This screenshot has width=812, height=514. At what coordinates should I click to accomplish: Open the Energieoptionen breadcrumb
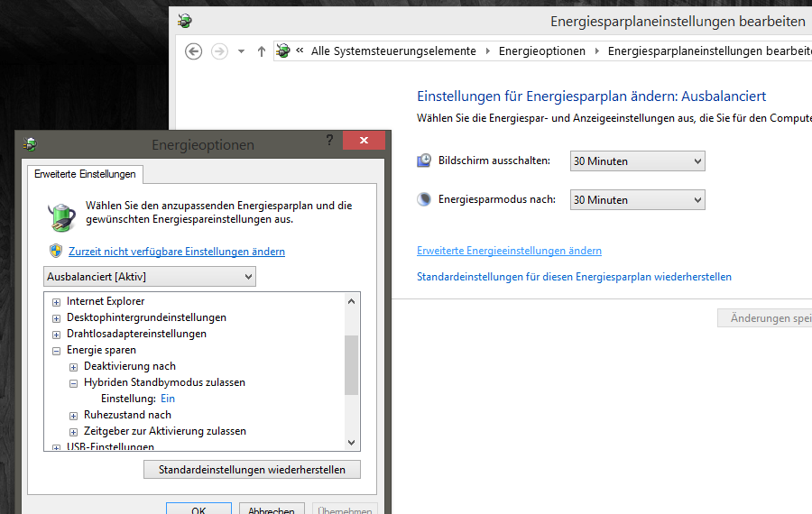(x=541, y=50)
